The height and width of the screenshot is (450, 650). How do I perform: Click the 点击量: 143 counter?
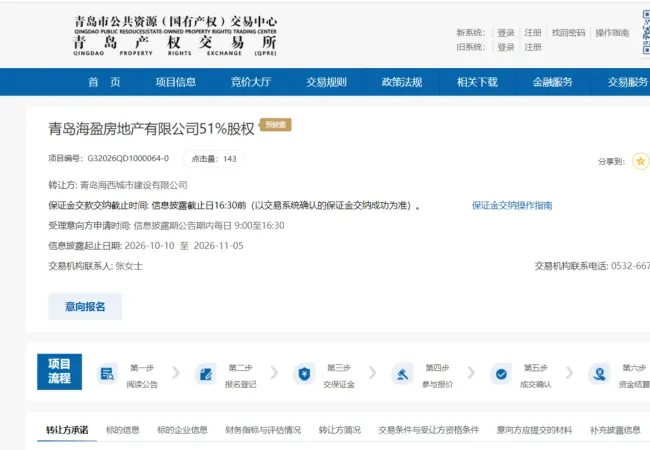(214, 159)
